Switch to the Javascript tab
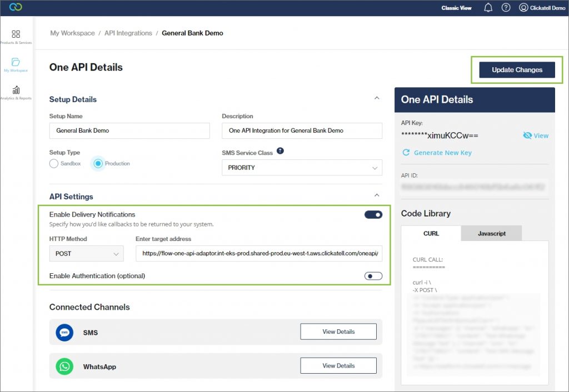The height and width of the screenshot is (392, 569). 491,233
